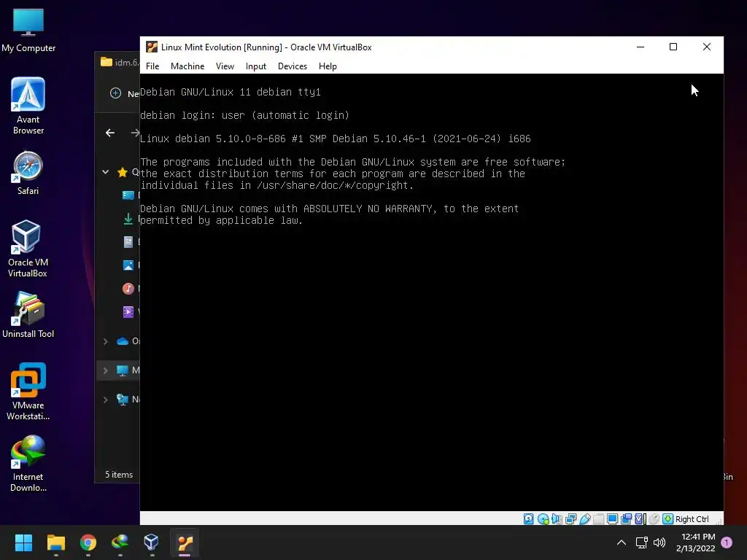Click the New button in File Explorer
Screen dimensions: 747x560
click(x=124, y=93)
